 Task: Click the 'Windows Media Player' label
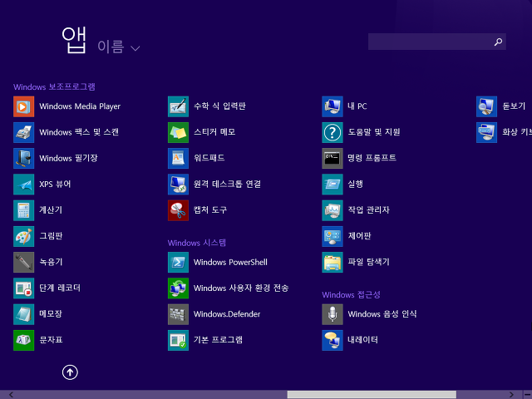[80, 106]
